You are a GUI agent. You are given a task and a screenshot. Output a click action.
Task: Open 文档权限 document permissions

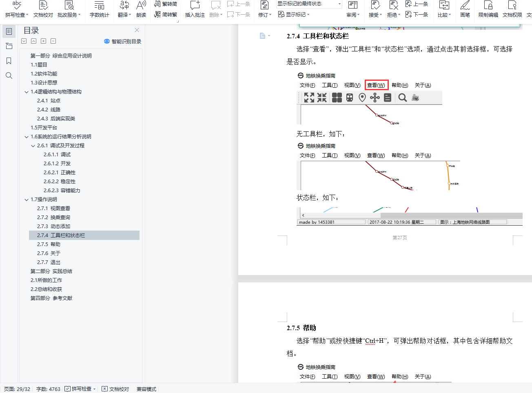pyautogui.click(x=512, y=9)
